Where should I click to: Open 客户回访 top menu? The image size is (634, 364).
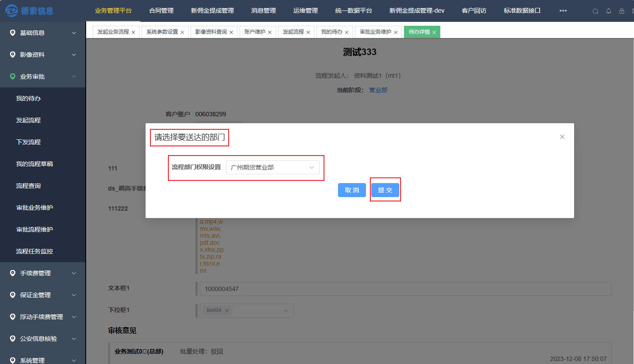pos(474,10)
